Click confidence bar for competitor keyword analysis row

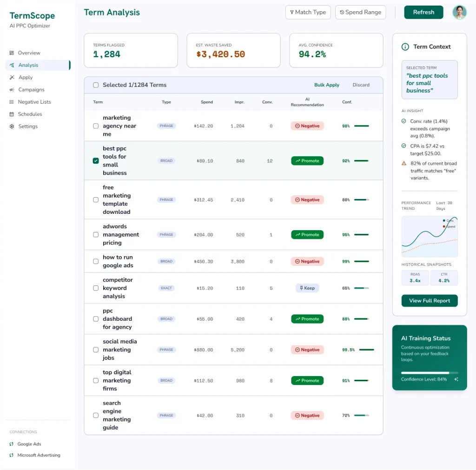(362, 288)
